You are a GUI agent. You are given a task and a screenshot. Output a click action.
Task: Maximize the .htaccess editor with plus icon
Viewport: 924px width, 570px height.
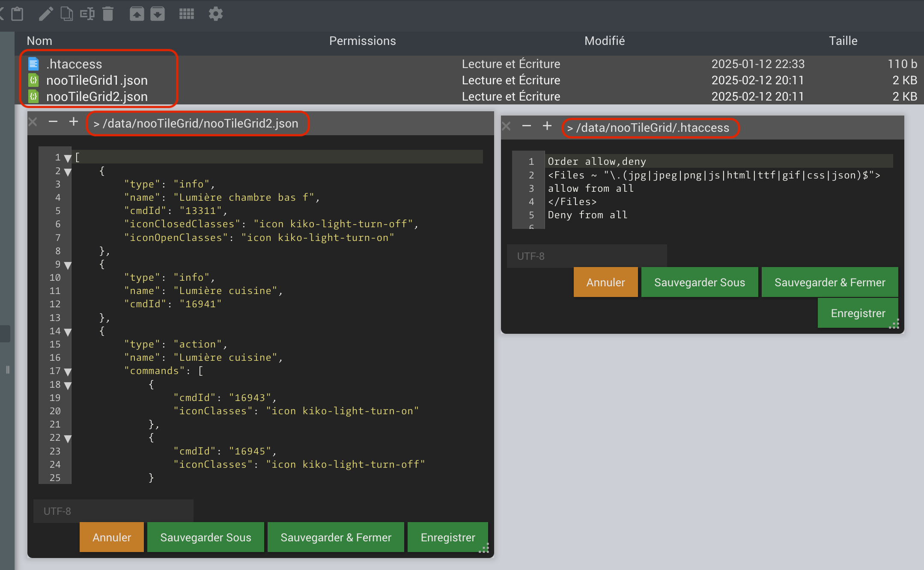coord(547,126)
